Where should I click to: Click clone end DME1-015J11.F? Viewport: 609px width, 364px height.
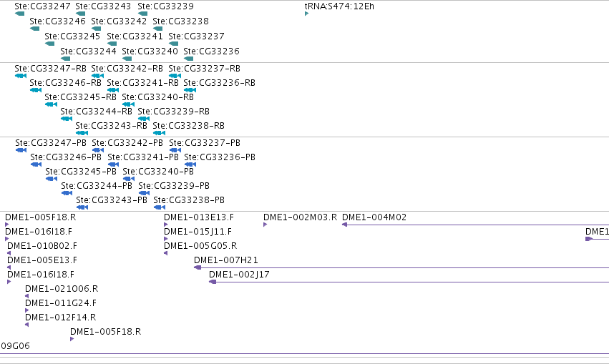pyautogui.click(x=198, y=232)
